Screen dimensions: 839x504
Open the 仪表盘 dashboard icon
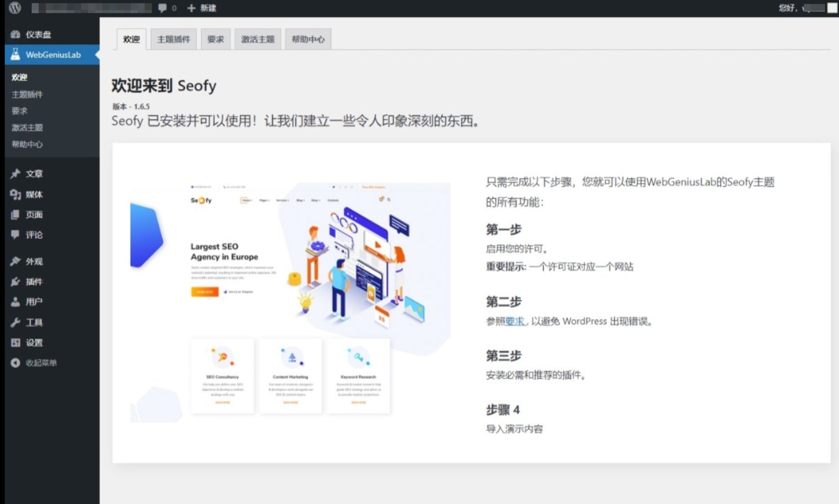15,35
